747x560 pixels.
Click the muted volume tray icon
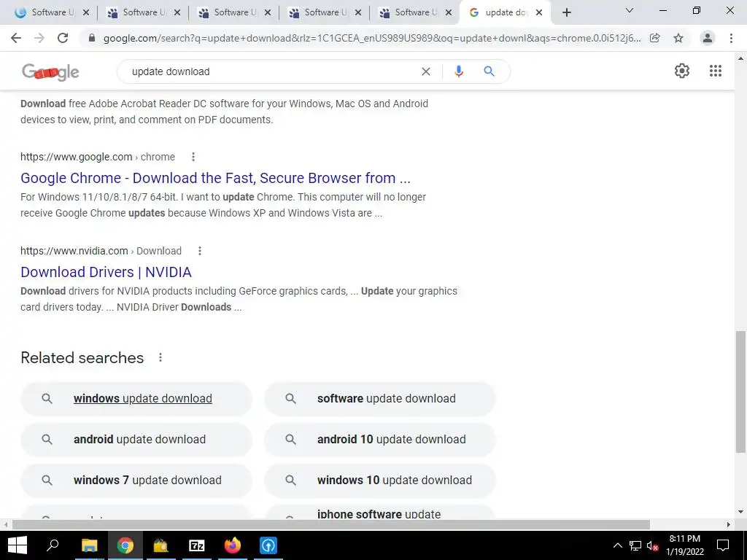coord(652,545)
